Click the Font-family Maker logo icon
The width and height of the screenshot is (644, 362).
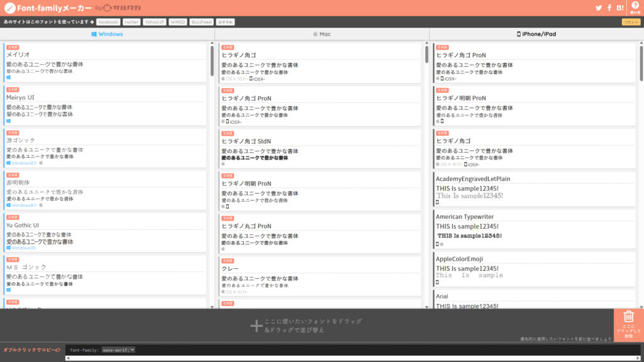tap(10, 8)
